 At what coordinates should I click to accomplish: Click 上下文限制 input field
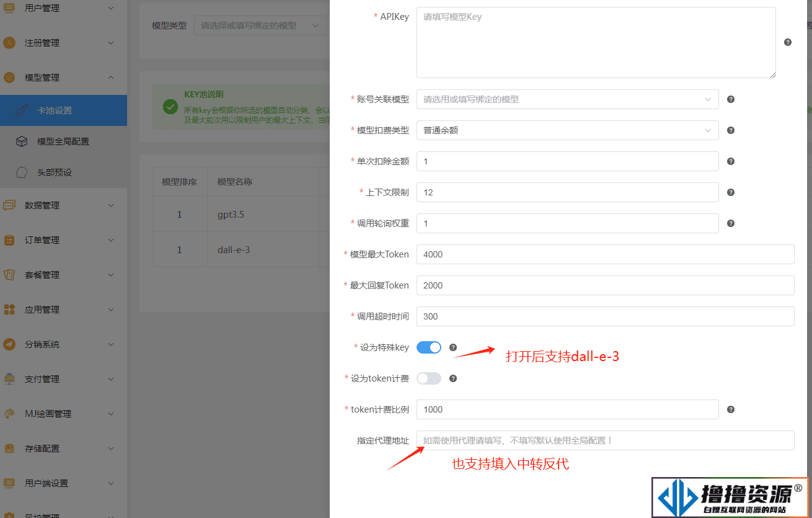(x=567, y=192)
